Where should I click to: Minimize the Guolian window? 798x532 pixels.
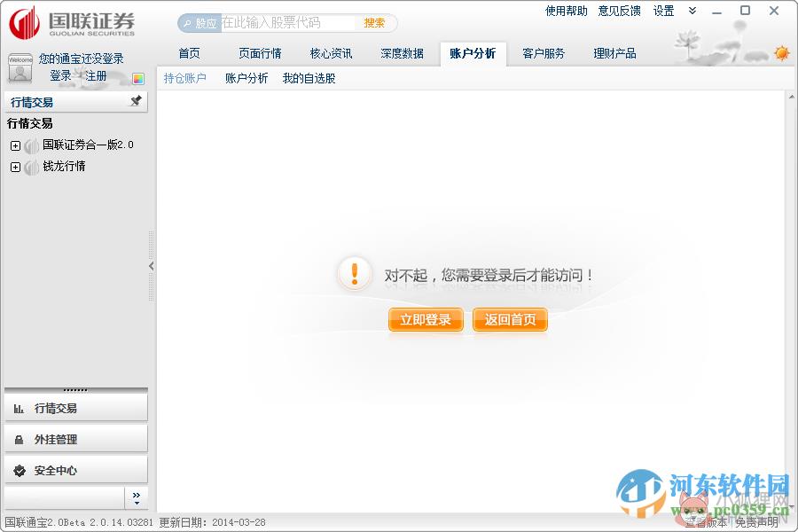pyautogui.click(x=717, y=12)
